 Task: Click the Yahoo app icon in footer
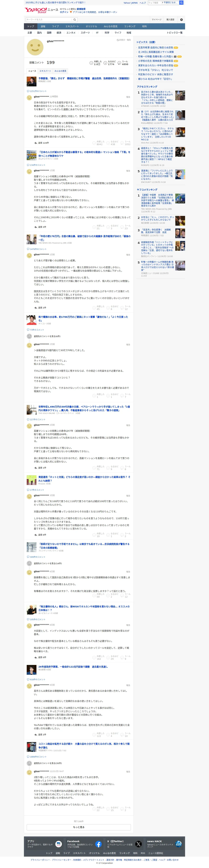58,844
